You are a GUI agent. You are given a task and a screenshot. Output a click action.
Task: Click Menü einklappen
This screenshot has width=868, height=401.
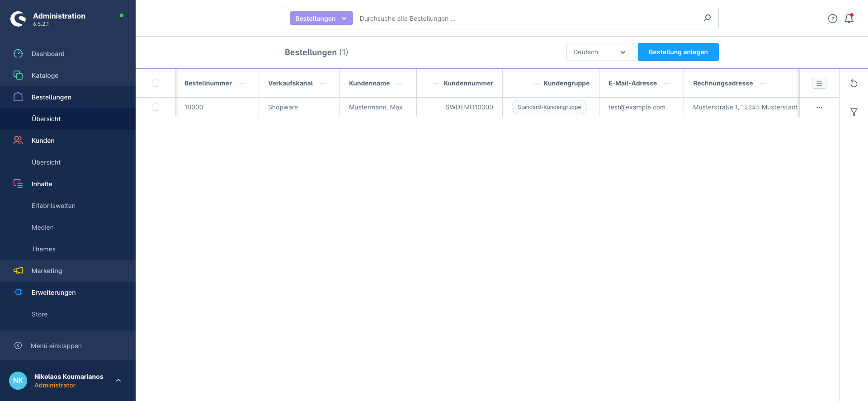pos(56,346)
